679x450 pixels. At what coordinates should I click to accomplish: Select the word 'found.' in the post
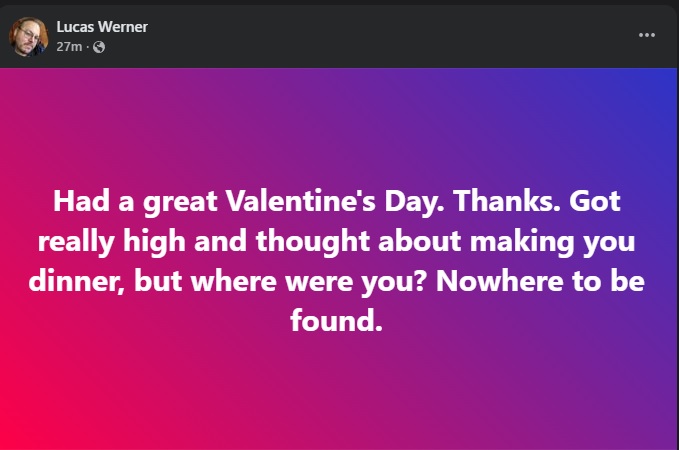coord(336,320)
